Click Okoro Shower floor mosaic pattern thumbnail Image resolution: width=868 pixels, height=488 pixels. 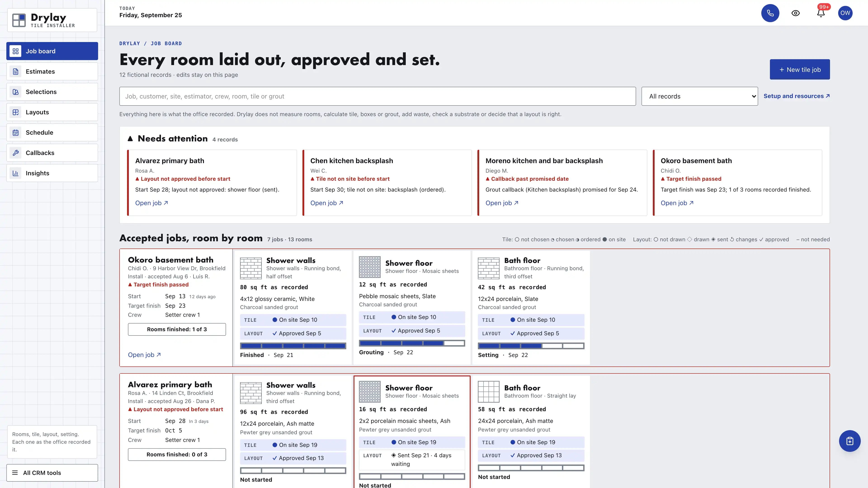[x=370, y=267]
